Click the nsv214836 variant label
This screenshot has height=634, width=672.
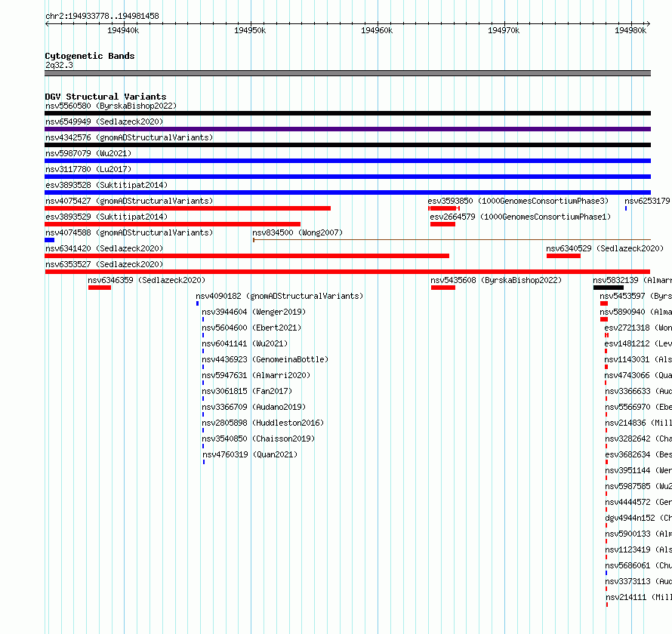tap(638, 423)
